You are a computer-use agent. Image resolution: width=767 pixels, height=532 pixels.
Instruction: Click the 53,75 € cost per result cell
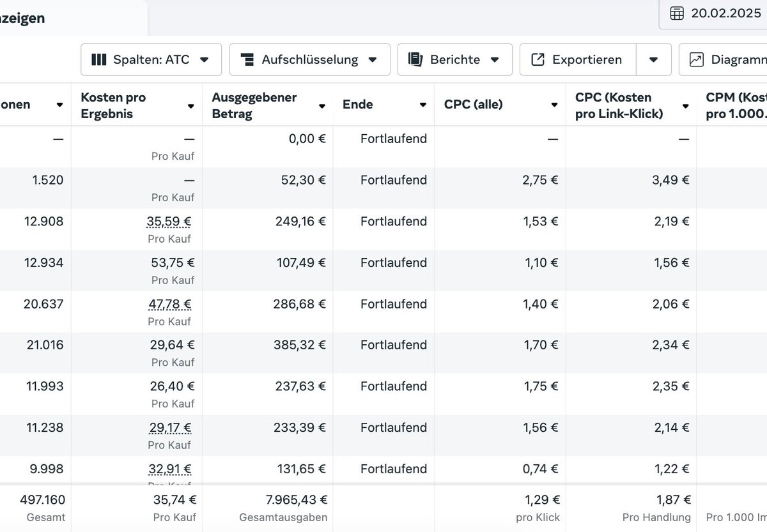pos(171,262)
